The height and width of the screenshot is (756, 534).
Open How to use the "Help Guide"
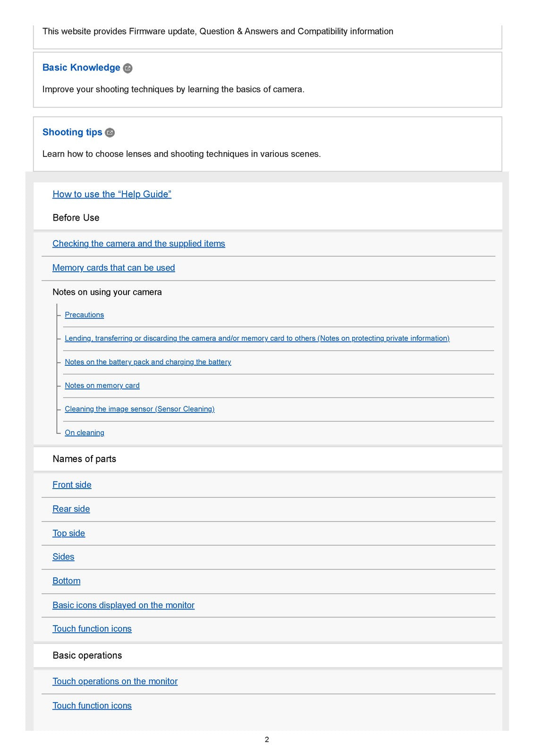tap(112, 194)
